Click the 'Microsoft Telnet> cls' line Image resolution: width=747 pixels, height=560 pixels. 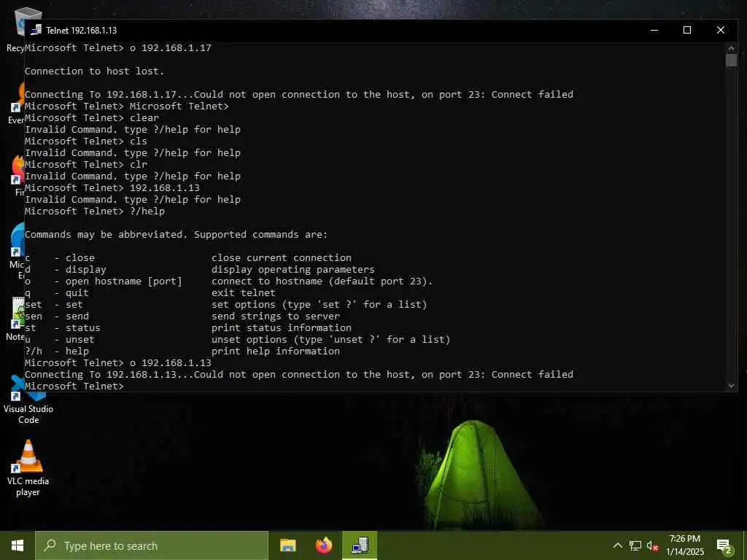pyautogui.click(x=86, y=141)
